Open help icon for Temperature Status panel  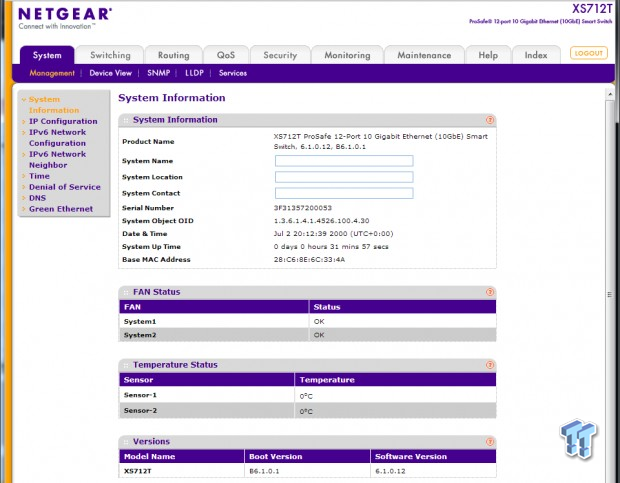490,365
